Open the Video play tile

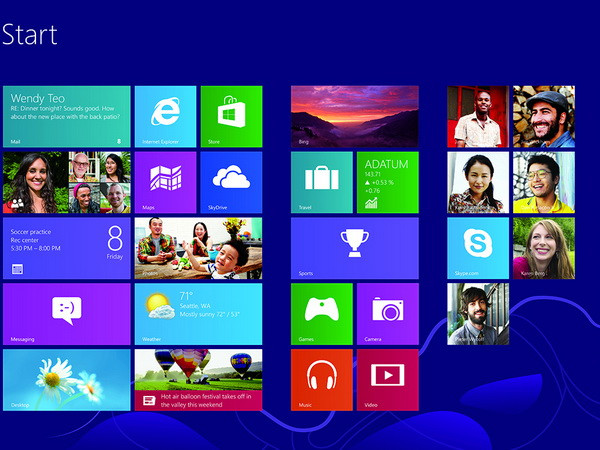[x=388, y=380]
